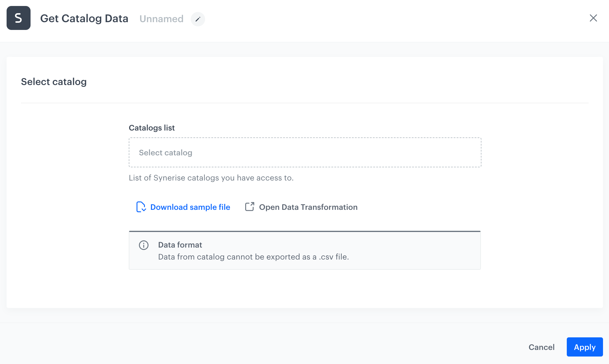Close the Get Catalog Data dialog
Image resolution: width=609 pixels, height=364 pixels.
593,18
